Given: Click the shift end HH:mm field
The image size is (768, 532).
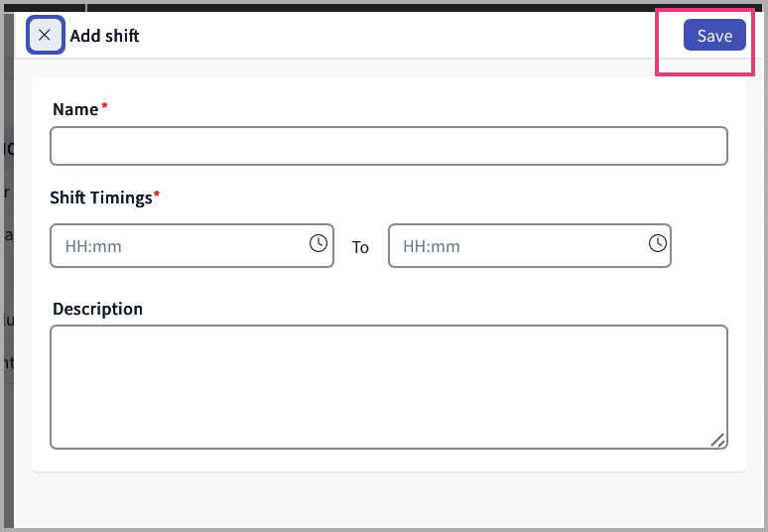Looking at the screenshot, I should coord(516,246).
